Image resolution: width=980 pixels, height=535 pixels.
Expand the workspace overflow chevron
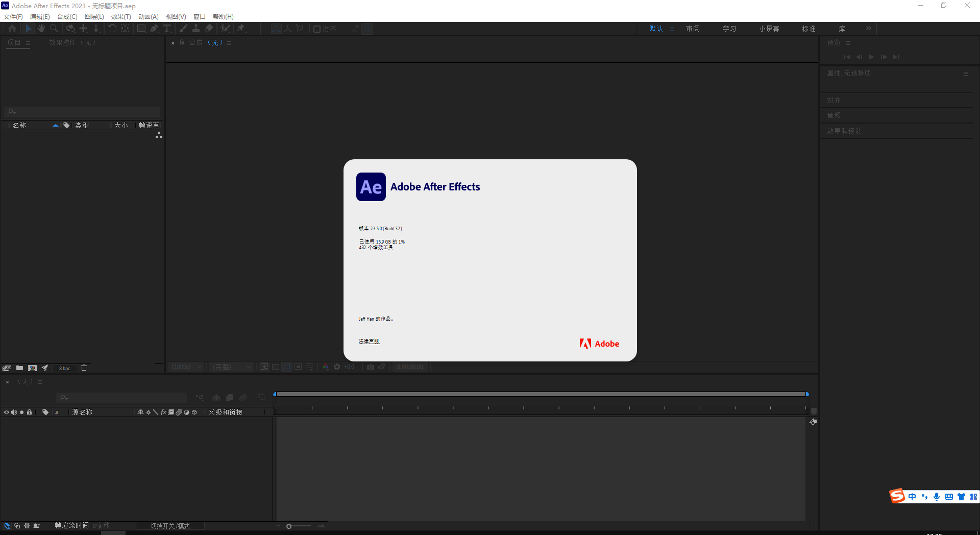pos(869,29)
